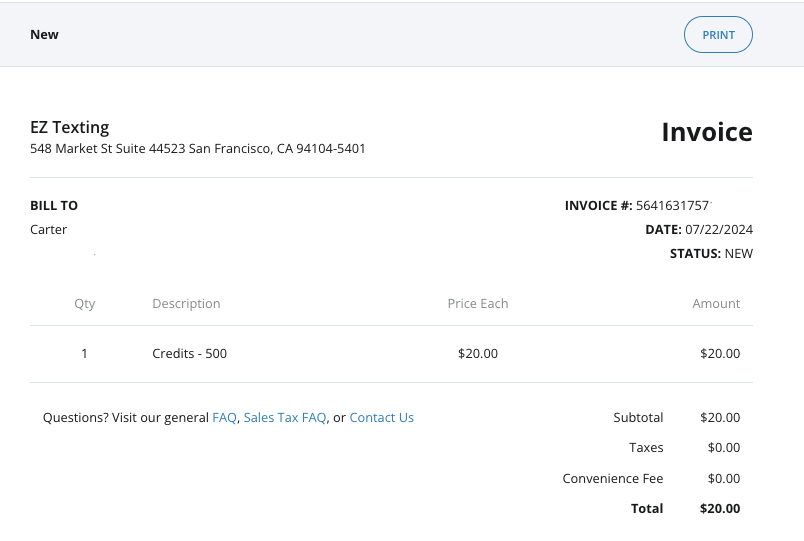
Task: Select the 548 Market St address line
Action: (197, 149)
